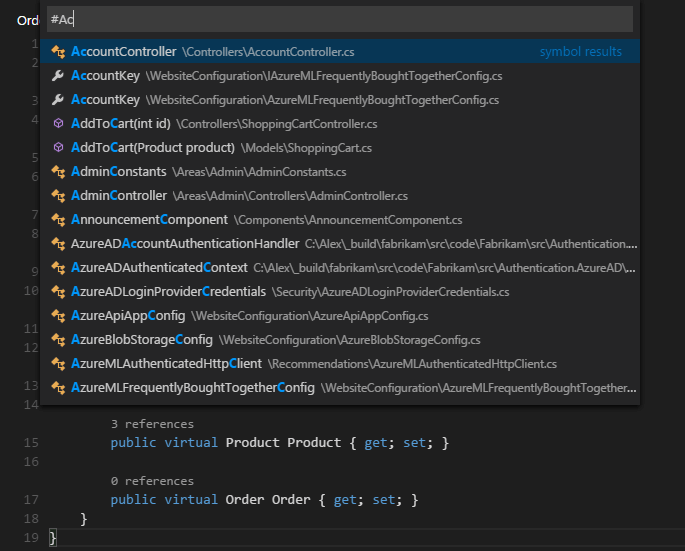Click the class icon beside AdminConstants
This screenshot has width=685, height=551.
[x=58, y=171]
